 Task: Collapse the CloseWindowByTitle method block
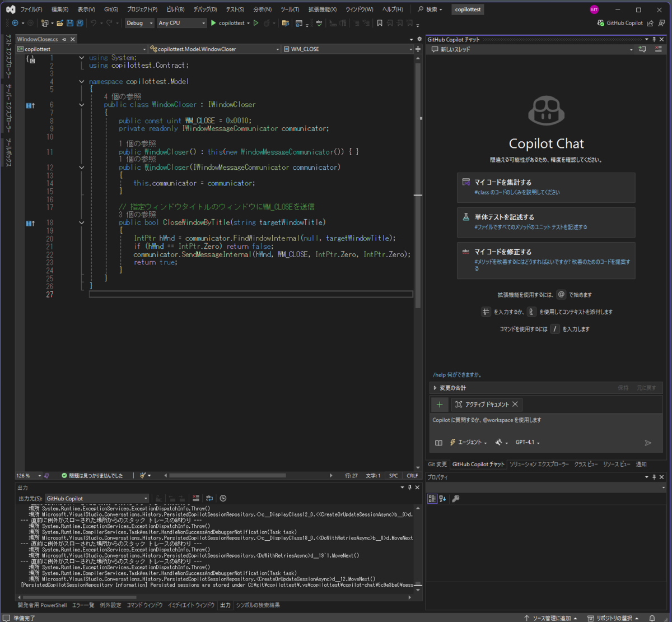(82, 222)
